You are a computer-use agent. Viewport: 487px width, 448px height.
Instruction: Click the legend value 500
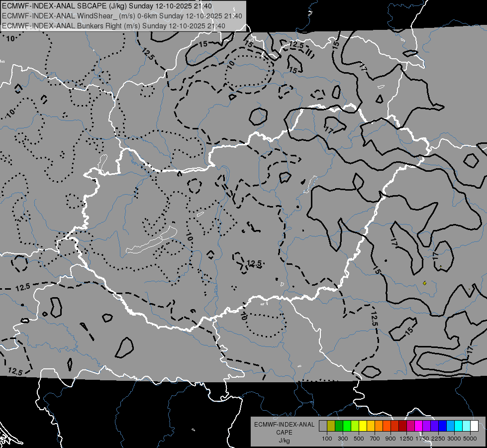click(359, 439)
